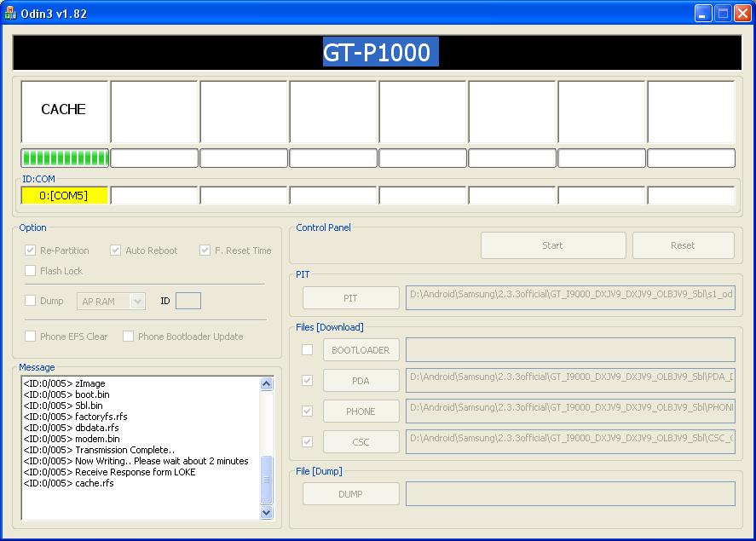The image size is (756, 541).
Task: Uncheck the CSC file checkbox
Action: click(307, 442)
